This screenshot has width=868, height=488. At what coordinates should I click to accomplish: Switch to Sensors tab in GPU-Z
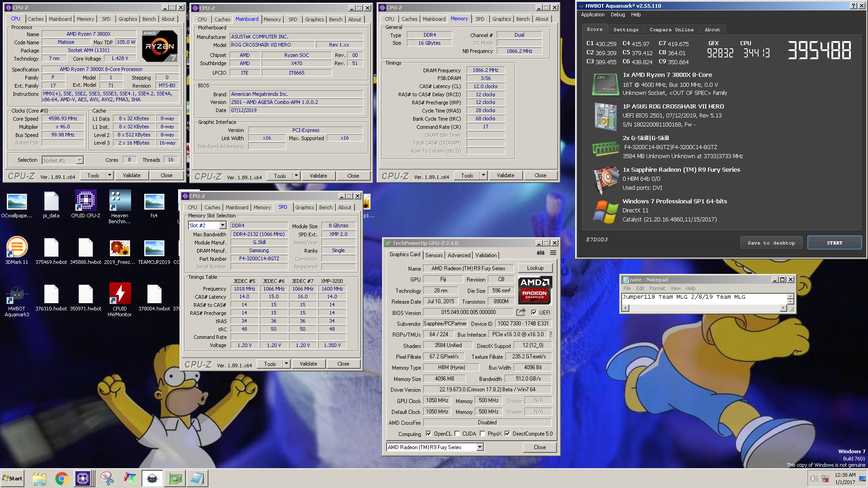pos(434,255)
